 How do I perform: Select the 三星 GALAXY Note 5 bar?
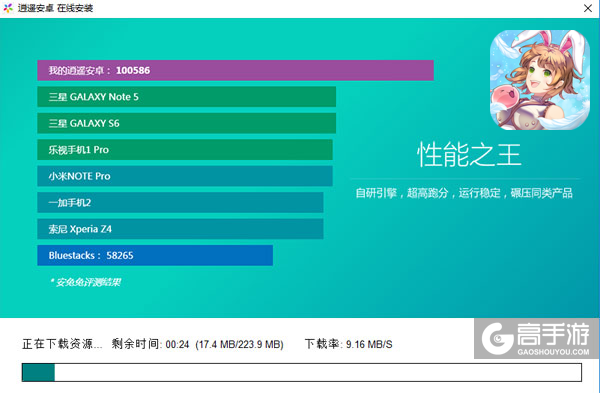[186, 97]
